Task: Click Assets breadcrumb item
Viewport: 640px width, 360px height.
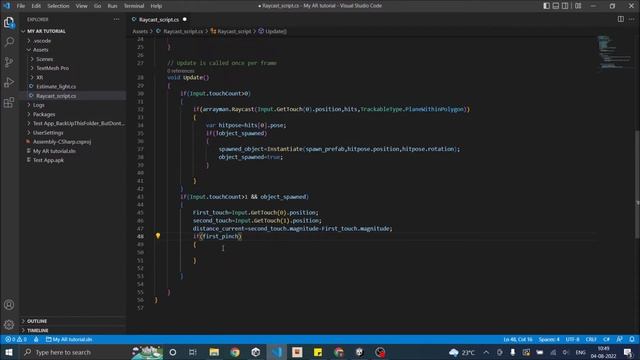Action: (140, 31)
